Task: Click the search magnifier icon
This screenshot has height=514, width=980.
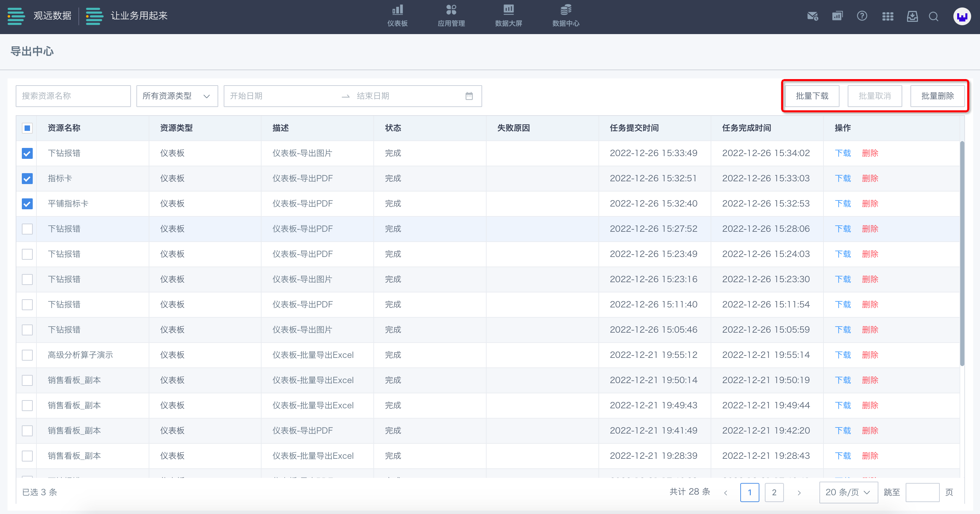Action: click(x=933, y=16)
